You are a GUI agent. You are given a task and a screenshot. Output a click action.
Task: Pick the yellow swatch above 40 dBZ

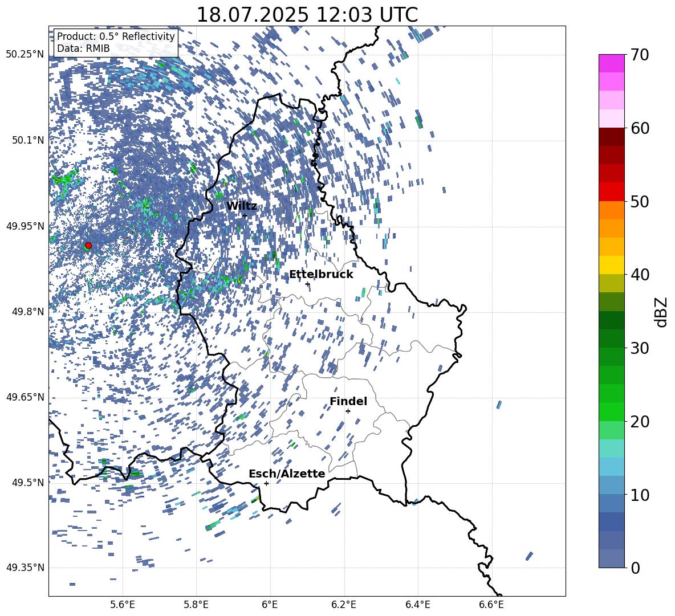(612, 265)
